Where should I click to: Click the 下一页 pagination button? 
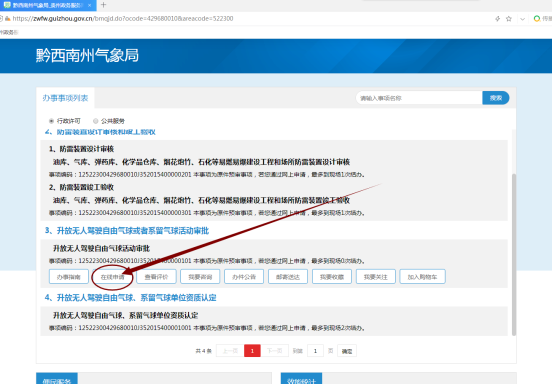(x=274, y=351)
